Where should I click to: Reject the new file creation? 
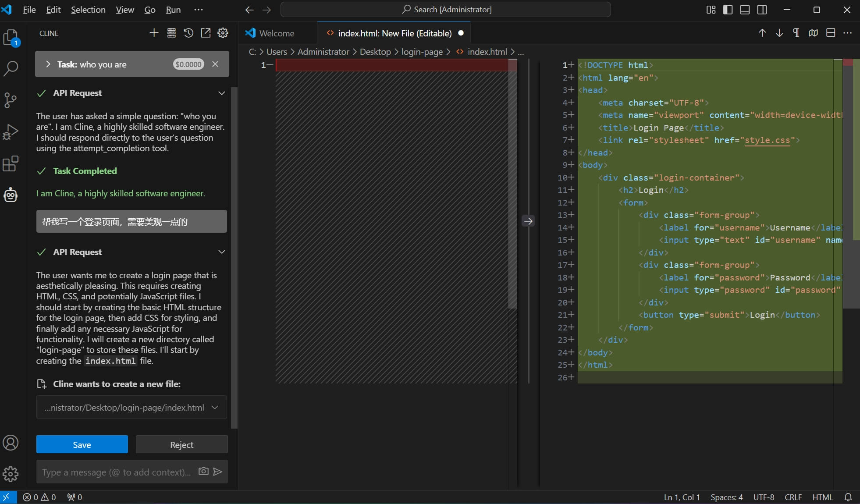[x=181, y=444]
